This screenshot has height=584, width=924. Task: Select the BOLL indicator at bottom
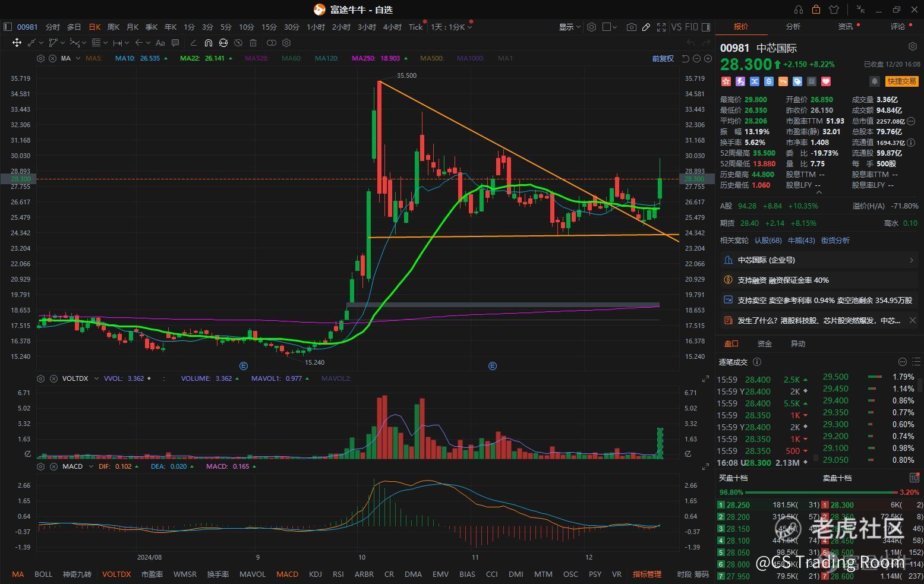tap(43, 574)
